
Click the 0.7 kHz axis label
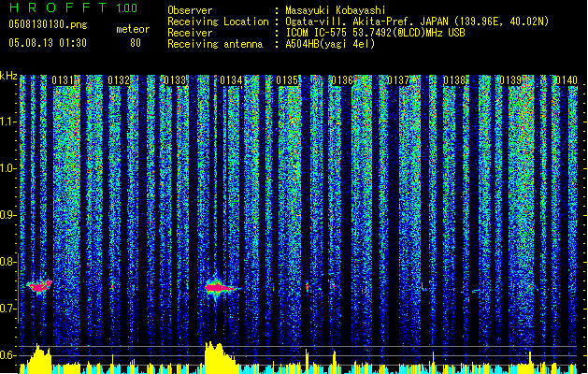tap(8, 309)
